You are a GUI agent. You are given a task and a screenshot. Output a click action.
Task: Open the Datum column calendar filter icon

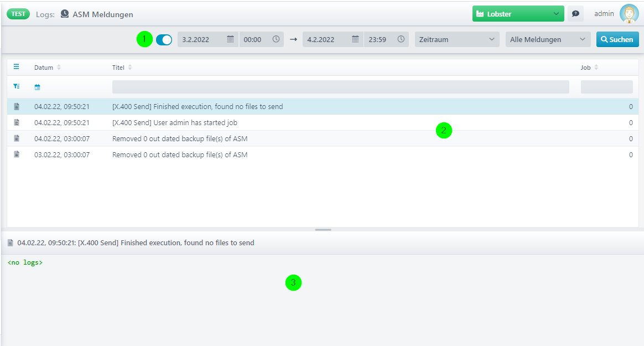(38, 87)
